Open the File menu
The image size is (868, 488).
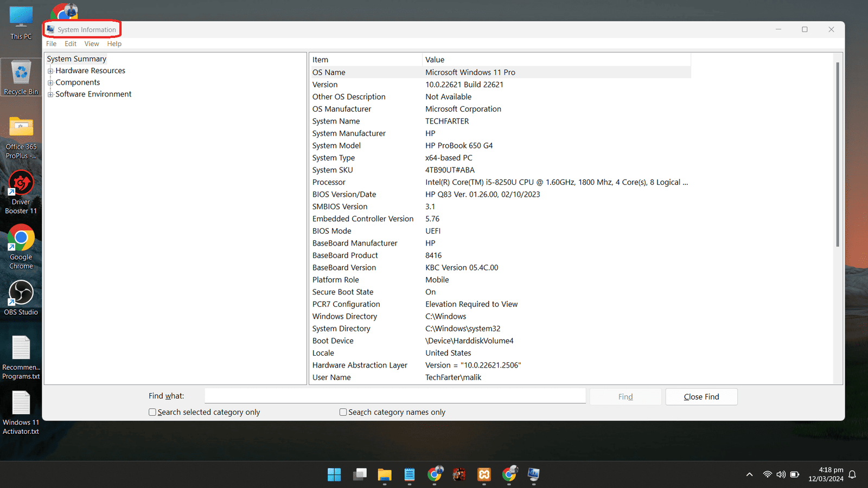click(x=51, y=44)
